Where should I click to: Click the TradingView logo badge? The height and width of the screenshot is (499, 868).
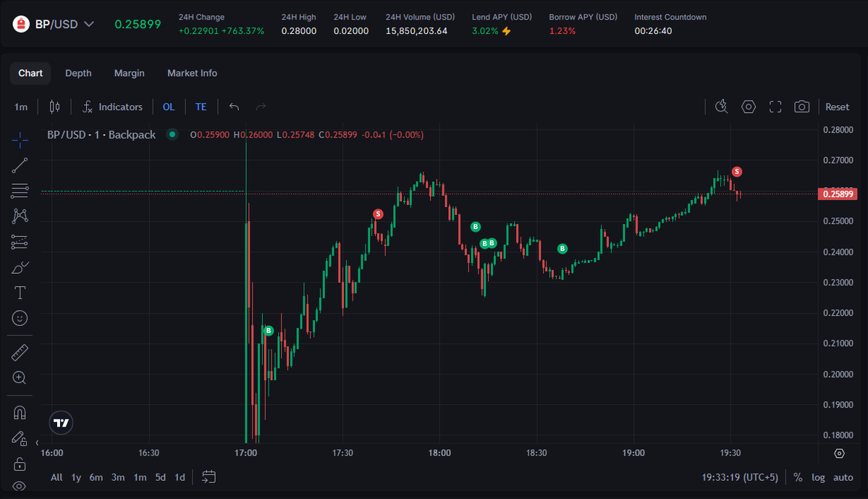[x=61, y=423]
